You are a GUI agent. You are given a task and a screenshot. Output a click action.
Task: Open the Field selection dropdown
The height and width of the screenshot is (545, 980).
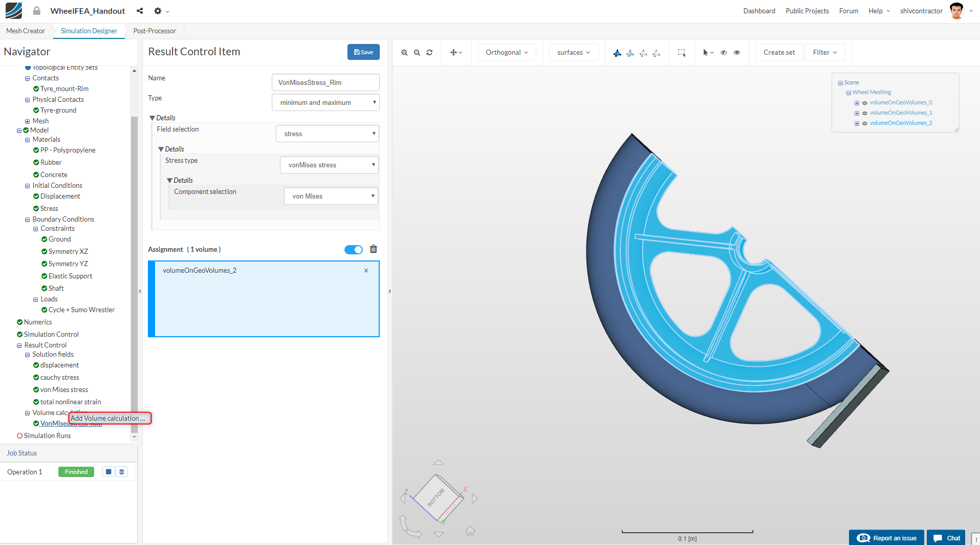328,134
